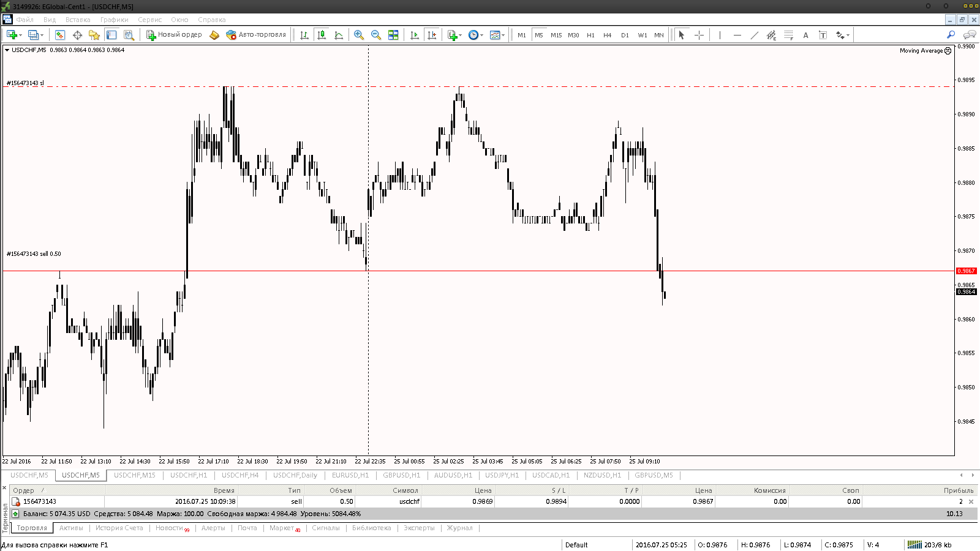
Task: Switch to the USDCHF,H1 chart tab
Action: pos(189,475)
